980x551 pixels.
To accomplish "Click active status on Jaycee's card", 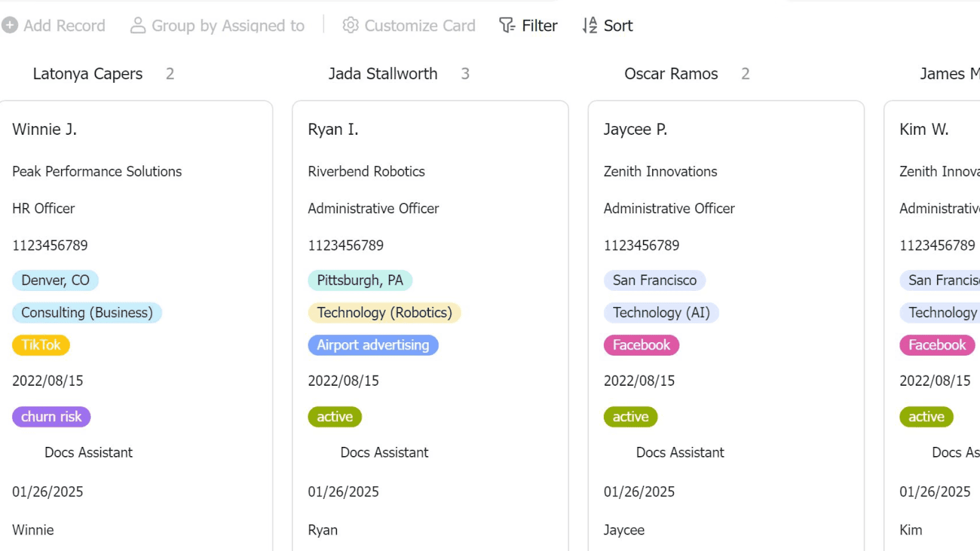I will pyautogui.click(x=631, y=417).
